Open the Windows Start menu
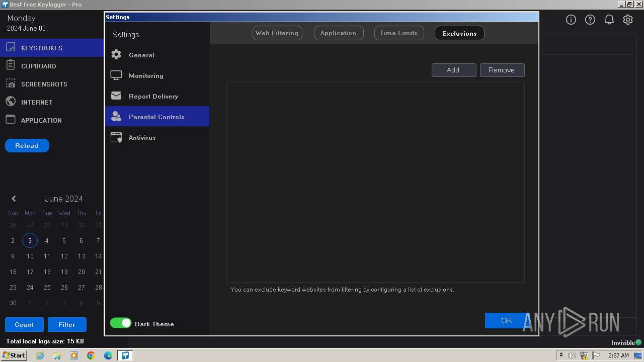Image resolution: width=644 pixels, height=362 pixels. (x=14, y=355)
